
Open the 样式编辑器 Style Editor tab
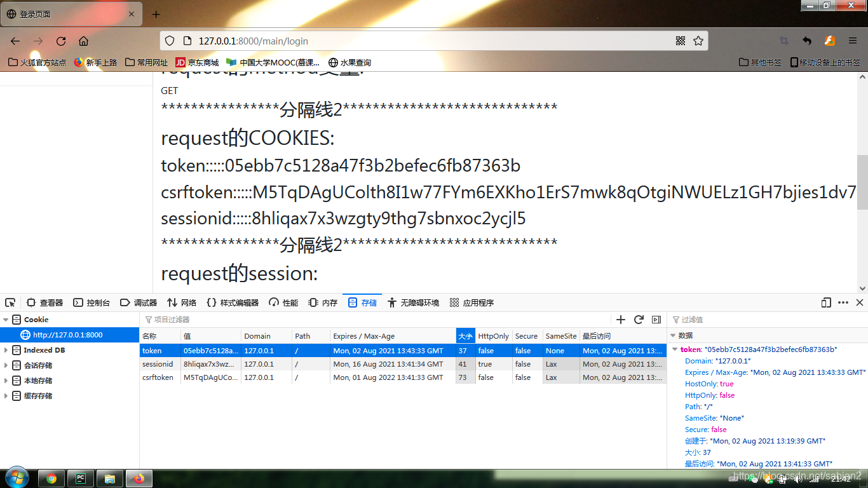pyautogui.click(x=233, y=302)
